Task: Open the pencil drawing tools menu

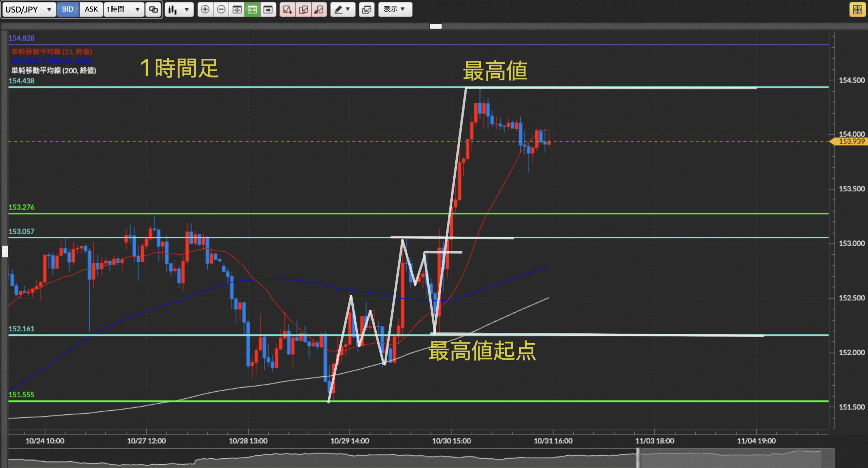Action: 342,9
